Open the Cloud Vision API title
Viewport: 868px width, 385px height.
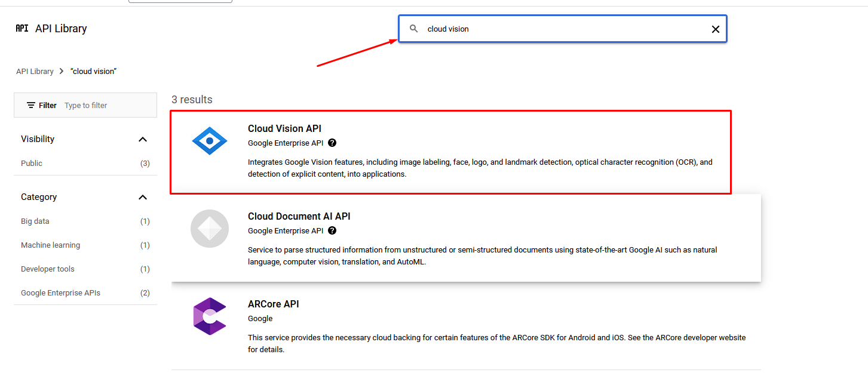coord(284,128)
